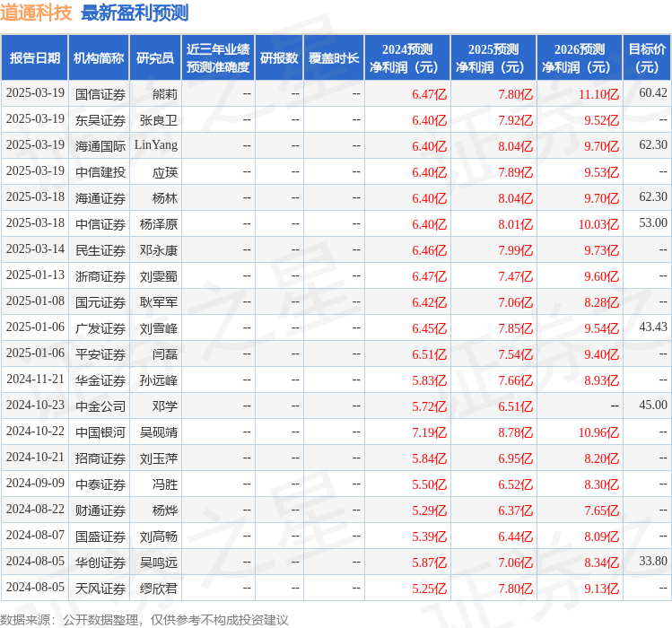This screenshot has width=672, height=628.
Task: Click analyst name 耿军军
Action: 159,302
